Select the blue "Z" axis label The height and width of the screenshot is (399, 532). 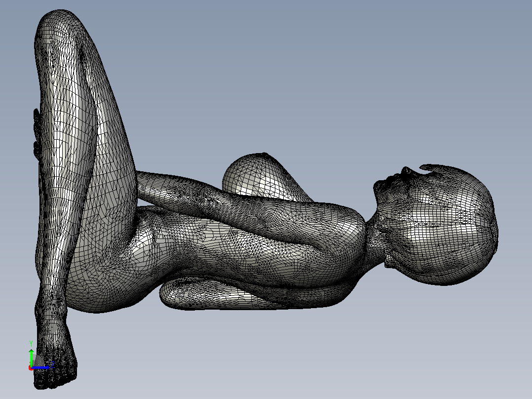click(53, 364)
